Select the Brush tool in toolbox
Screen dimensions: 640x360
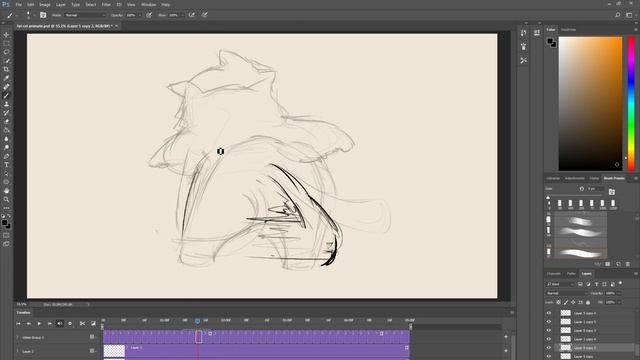click(6, 96)
